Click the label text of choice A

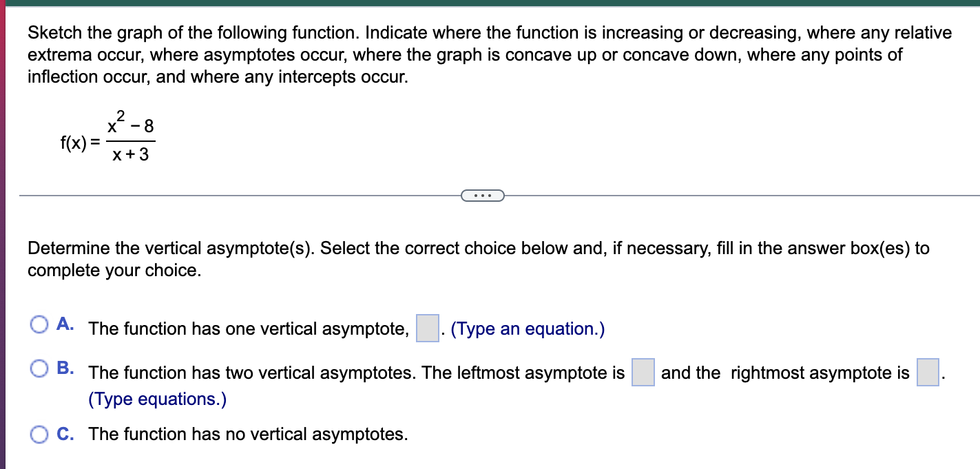(248, 329)
